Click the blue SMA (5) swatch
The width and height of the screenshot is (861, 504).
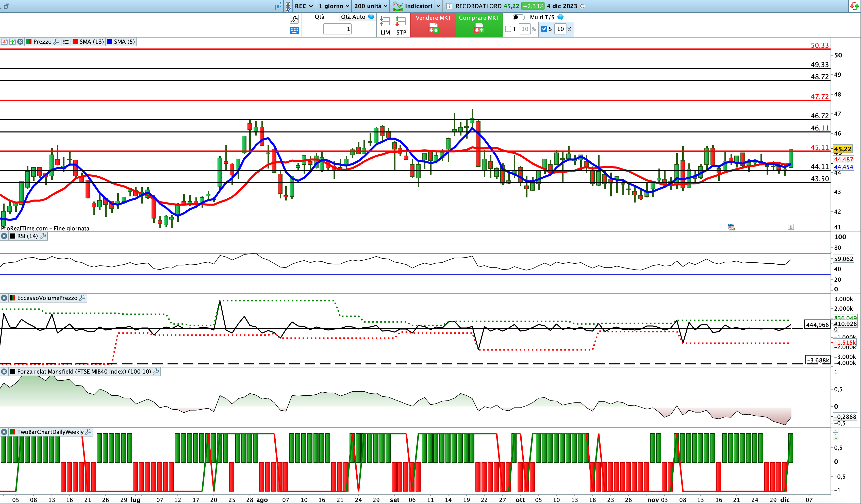tap(110, 41)
